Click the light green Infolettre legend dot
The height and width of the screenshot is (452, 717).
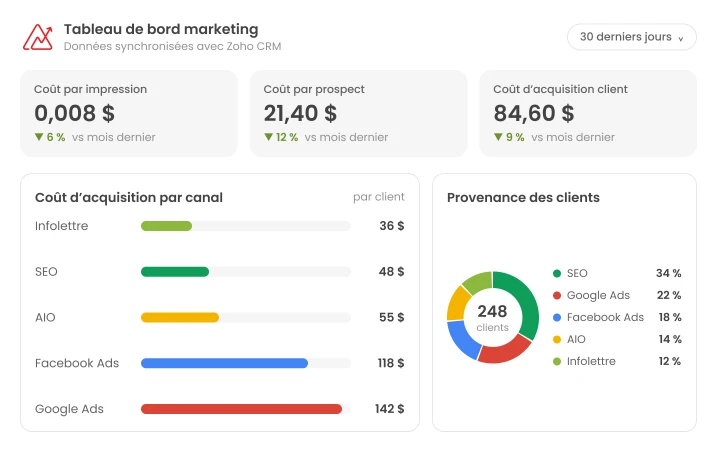(x=556, y=361)
